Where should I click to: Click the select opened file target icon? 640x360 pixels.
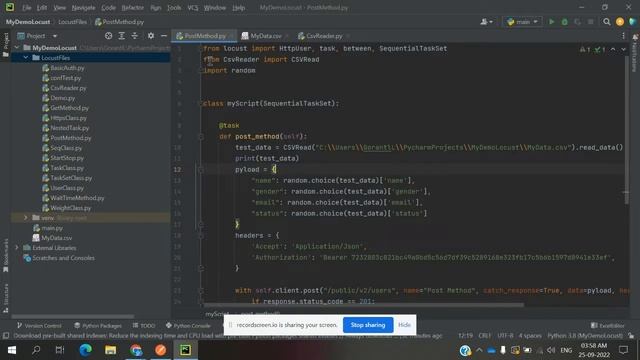point(108,36)
